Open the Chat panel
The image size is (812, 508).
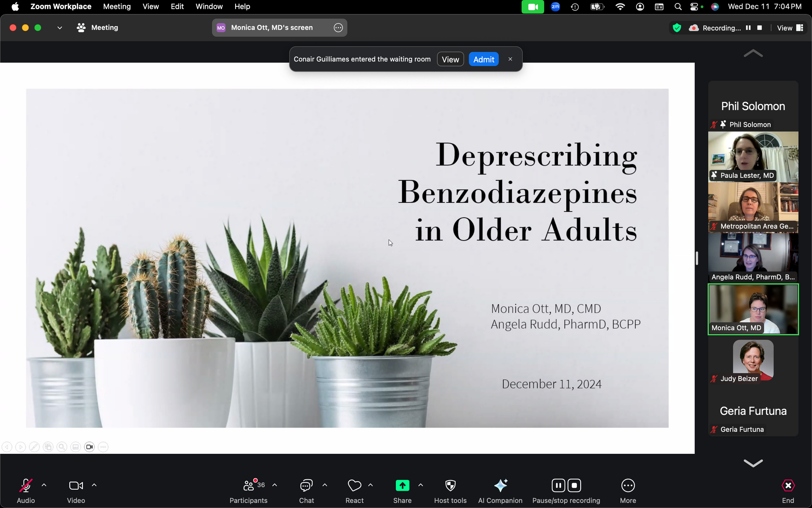tap(306, 486)
